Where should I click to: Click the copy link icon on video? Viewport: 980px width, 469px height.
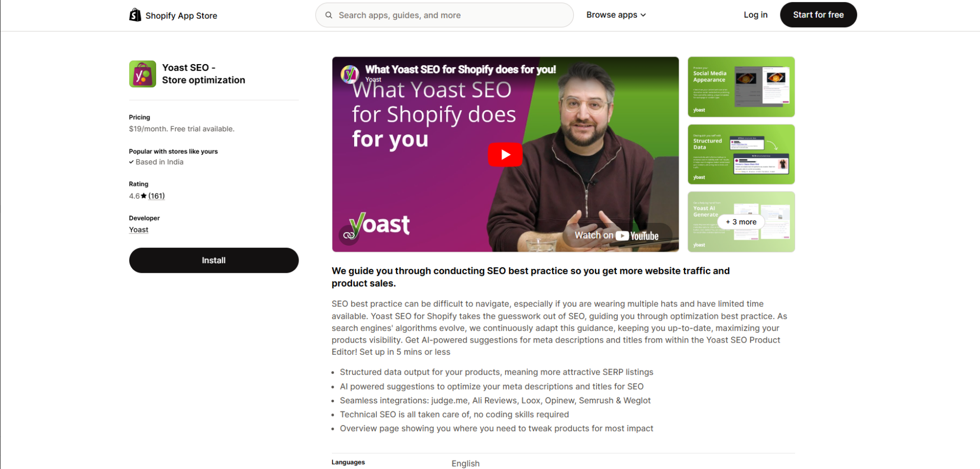coord(349,236)
